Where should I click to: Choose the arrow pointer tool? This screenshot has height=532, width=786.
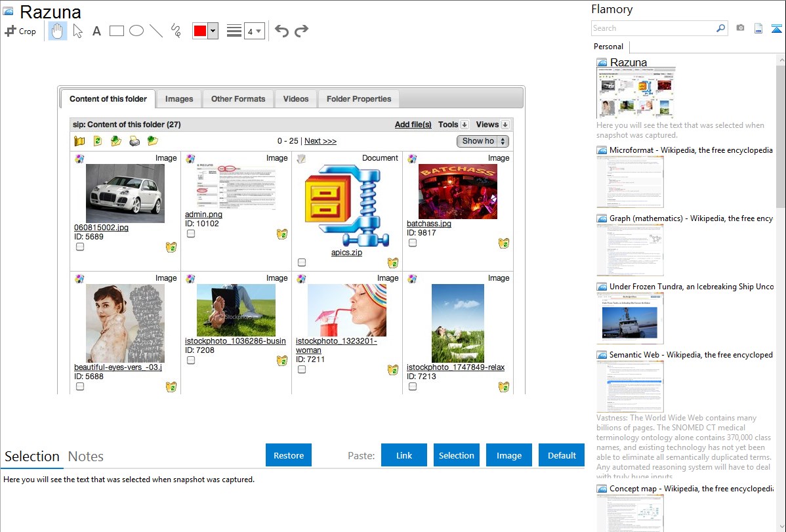point(77,31)
